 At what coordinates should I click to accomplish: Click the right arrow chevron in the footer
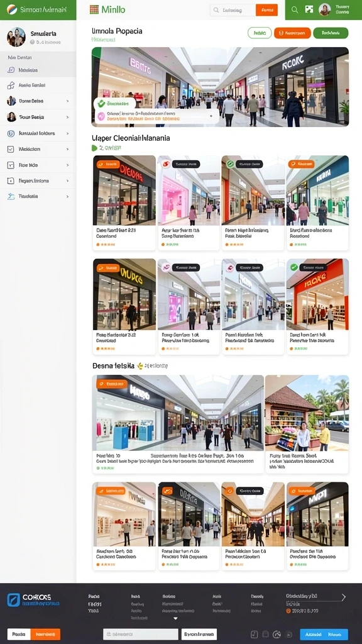point(344,597)
